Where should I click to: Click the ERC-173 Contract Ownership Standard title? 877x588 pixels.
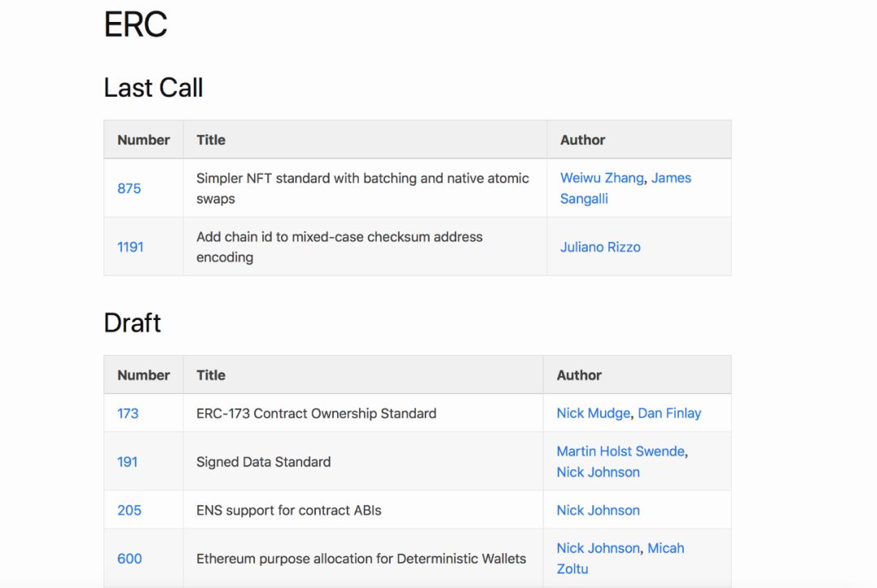click(316, 413)
